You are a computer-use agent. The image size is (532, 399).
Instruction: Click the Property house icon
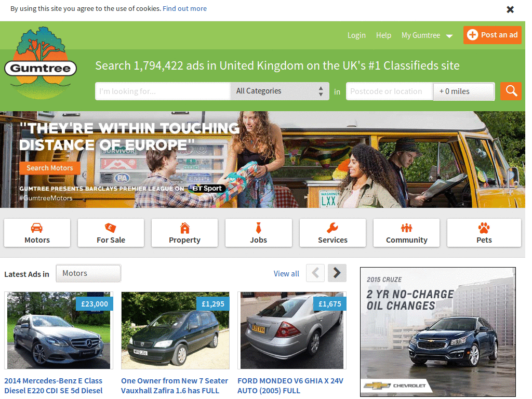point(184,228)
